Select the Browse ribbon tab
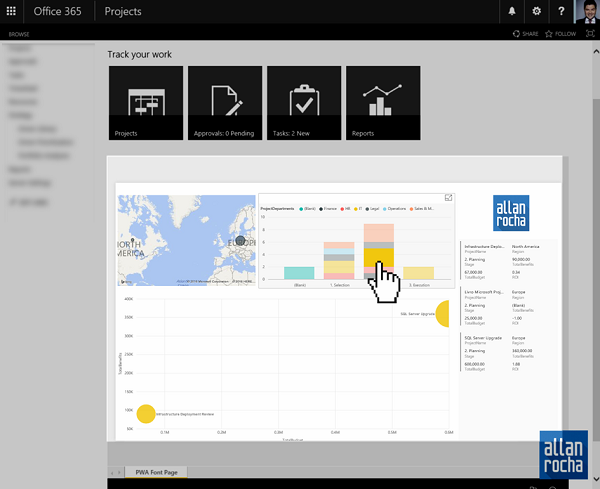This screenshot has height=489, width=600. [x=19, y=34]
